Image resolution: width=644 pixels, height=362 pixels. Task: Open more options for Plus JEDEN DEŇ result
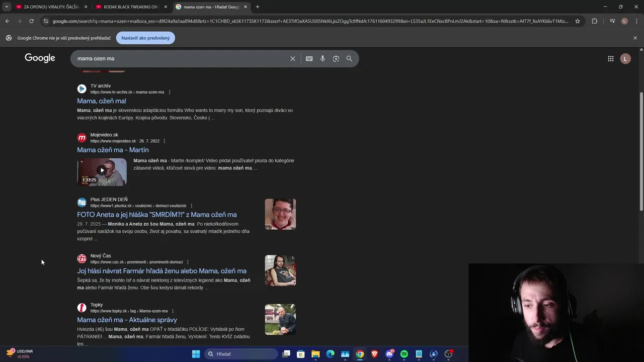pos(191,206)
